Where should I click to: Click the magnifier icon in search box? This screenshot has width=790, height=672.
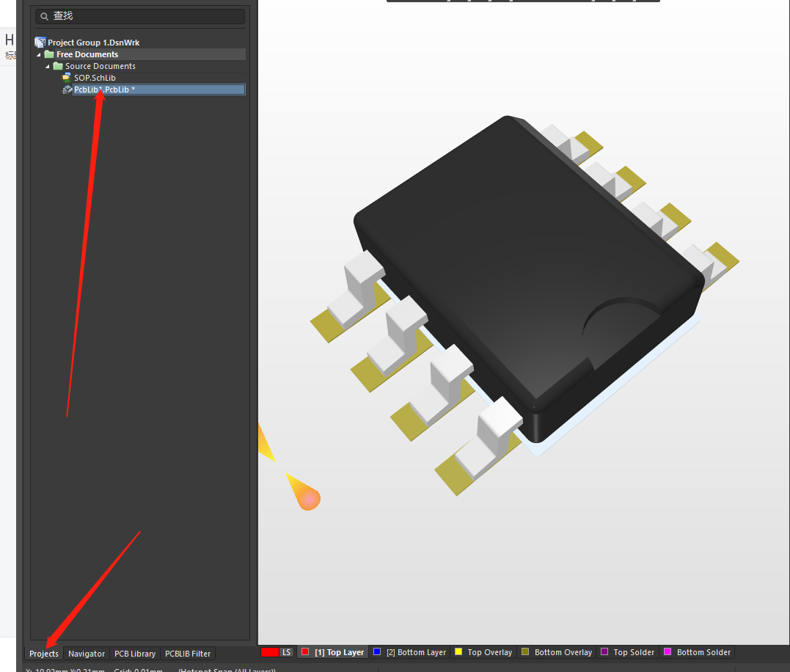tap(44, 17)
